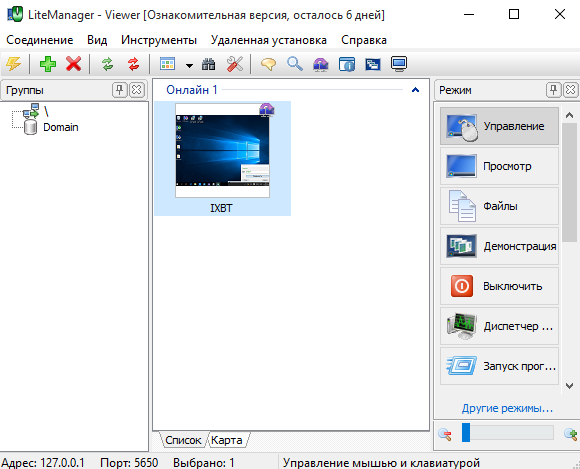Switch to the Карта tab
The image size is (580, 469).
click(226, 440)
